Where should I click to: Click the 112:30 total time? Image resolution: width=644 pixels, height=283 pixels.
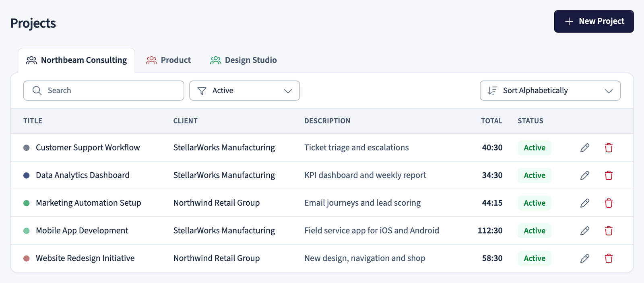pos(490,231)
